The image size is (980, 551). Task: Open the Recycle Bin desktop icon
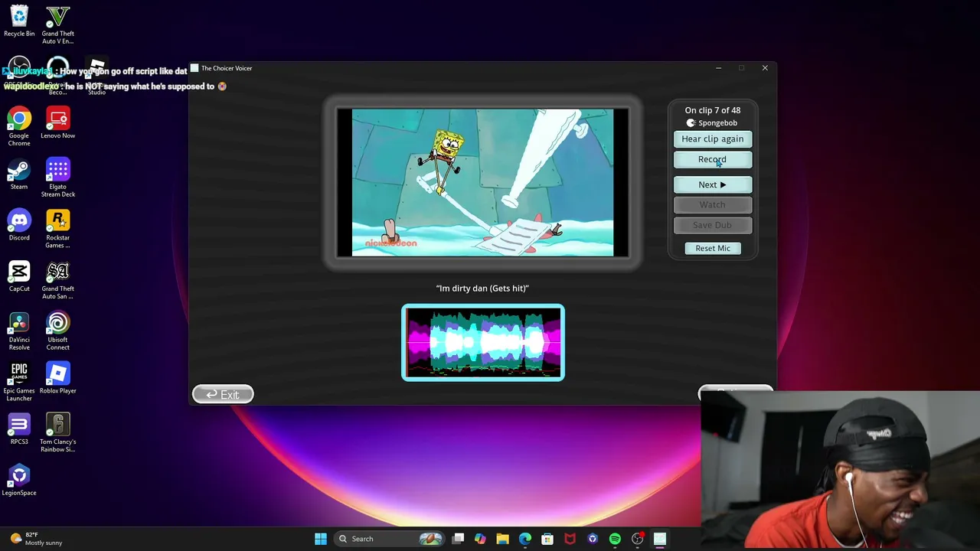coord(19,21)
